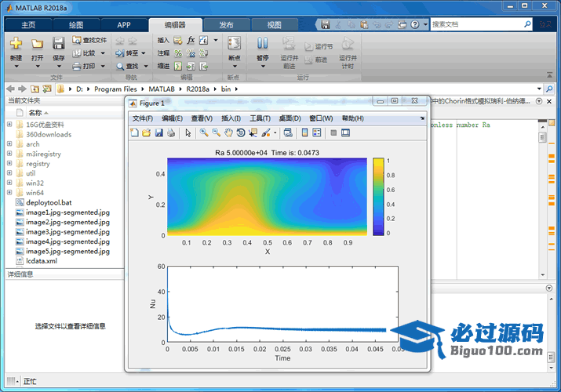Open the Figure 1 帮助(H) menu
The height and width of the screenshot is (392, 561).
353,118
